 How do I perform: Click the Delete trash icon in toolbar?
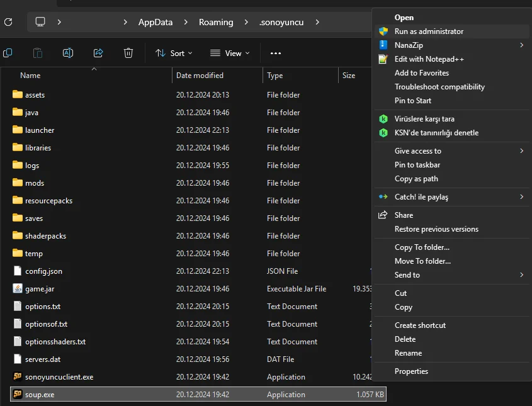click(x=128, y=53)
